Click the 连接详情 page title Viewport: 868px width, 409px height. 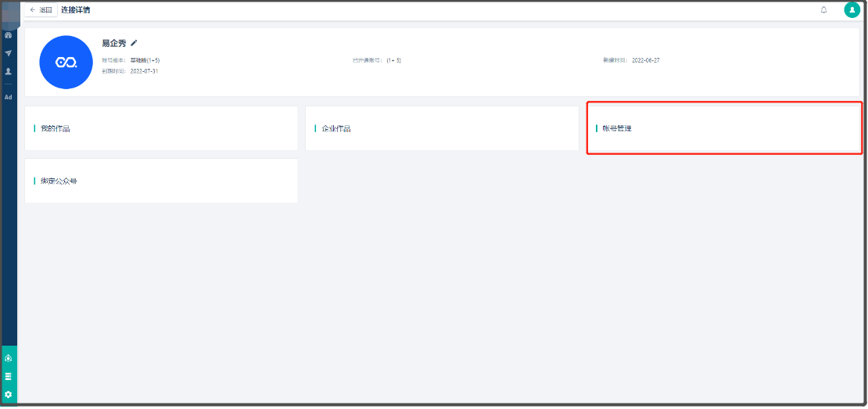[x=76, y=10]
